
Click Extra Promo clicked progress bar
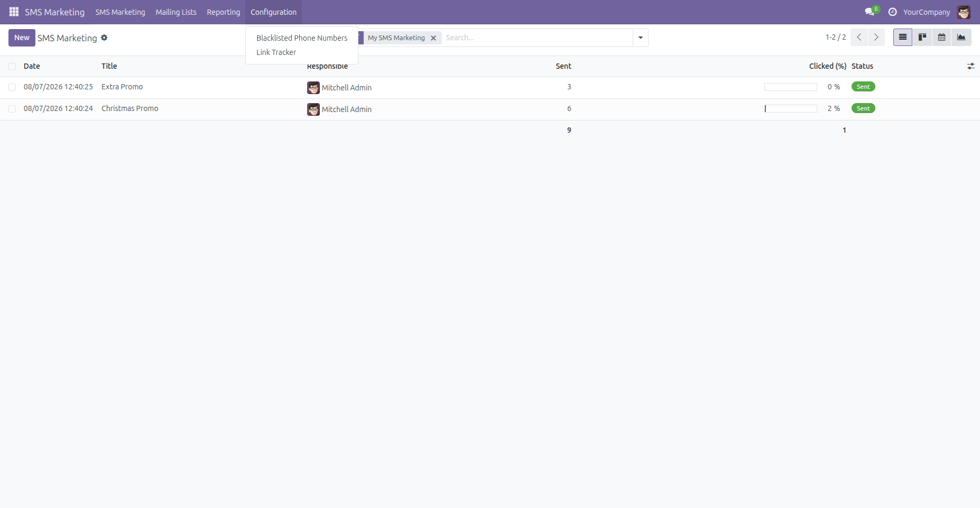click(x=791, y=87)
